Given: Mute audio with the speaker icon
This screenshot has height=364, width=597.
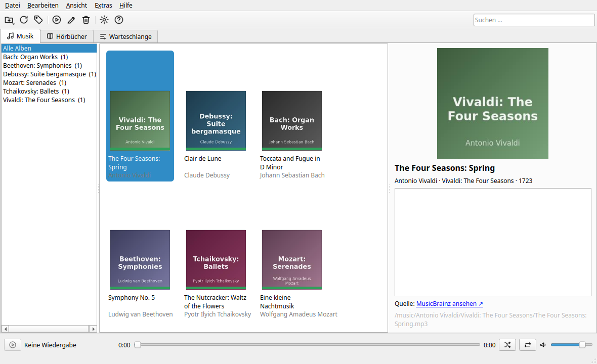Looking at the screenshot, I should pos(543,345).
